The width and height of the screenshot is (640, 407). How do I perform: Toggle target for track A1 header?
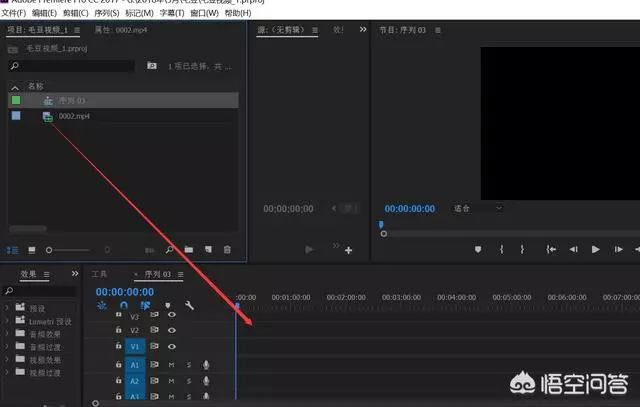pyautogui.click(x=135, y=365)
